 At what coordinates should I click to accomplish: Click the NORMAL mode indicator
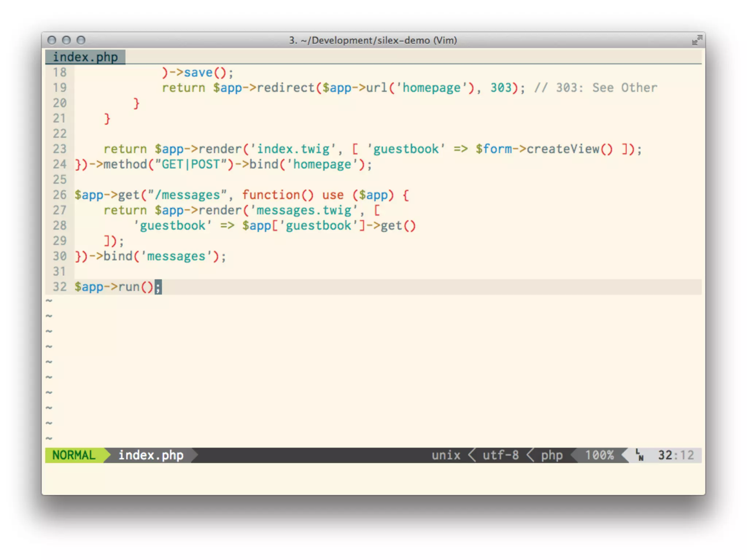(x=74, y=455)
